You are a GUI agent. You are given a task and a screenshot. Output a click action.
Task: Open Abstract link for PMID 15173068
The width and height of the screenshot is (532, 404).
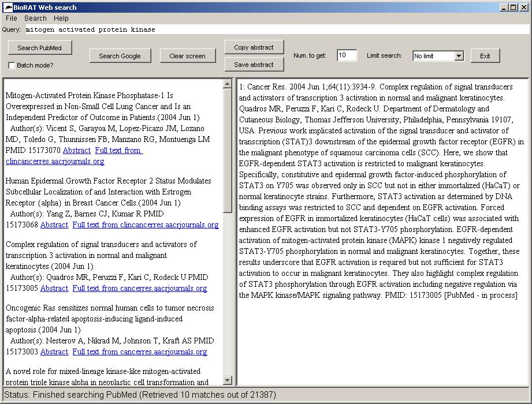tap(54, 225)
